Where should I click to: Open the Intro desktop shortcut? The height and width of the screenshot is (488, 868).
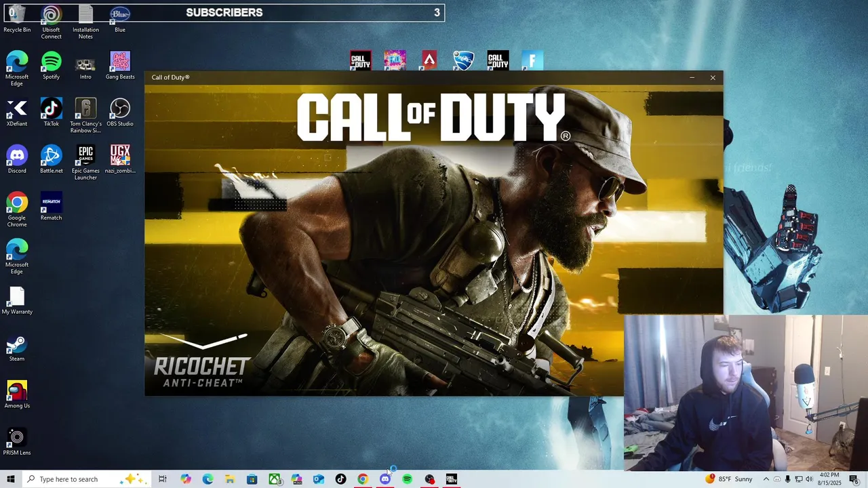pos(85,66)
